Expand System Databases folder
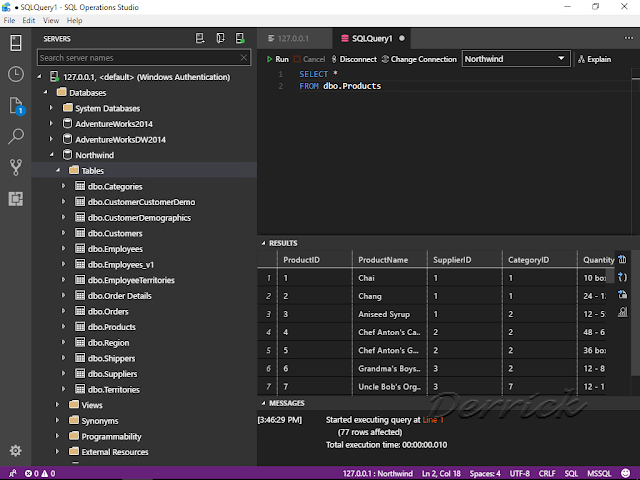Screen dimensions: 640x480 (51, 108)
